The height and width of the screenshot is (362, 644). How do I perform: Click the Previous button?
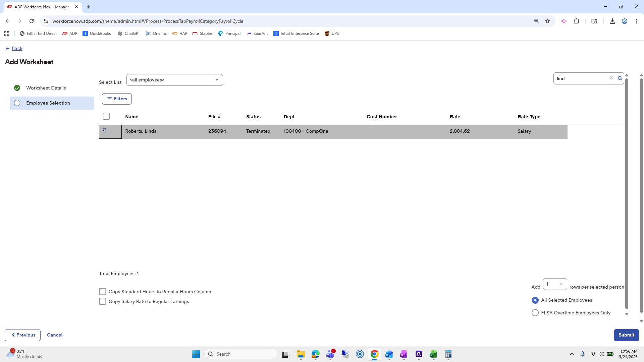22,335
